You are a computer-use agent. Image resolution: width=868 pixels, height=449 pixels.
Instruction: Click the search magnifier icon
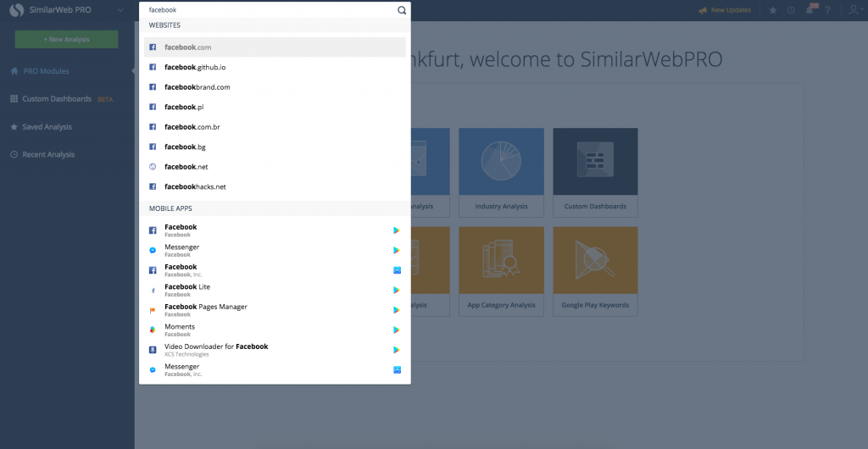pos(402,10)
